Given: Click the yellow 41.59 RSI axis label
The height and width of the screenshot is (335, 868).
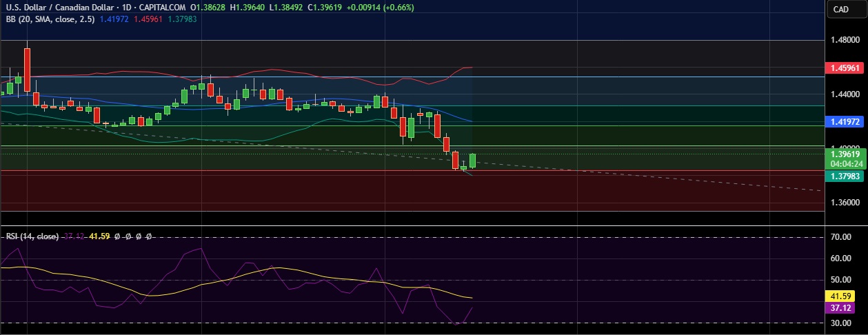Looking at the screenshot, I should tap(840, 296).
